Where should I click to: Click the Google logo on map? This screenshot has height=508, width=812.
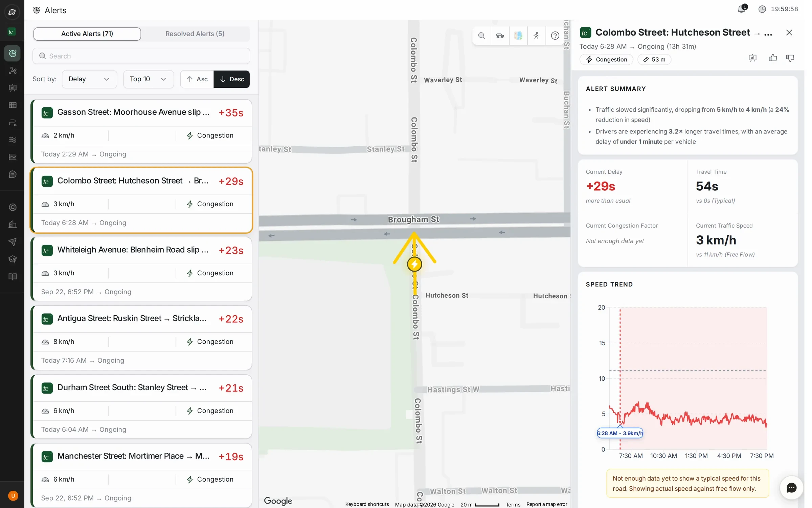(278, 501)
